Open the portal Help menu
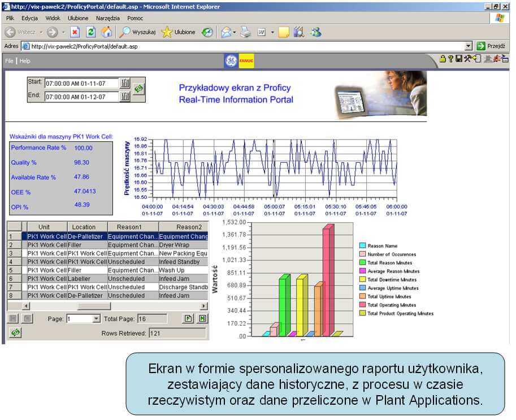Image resolution: width=516 pixels, height=420 pixels. click(25, 61)
